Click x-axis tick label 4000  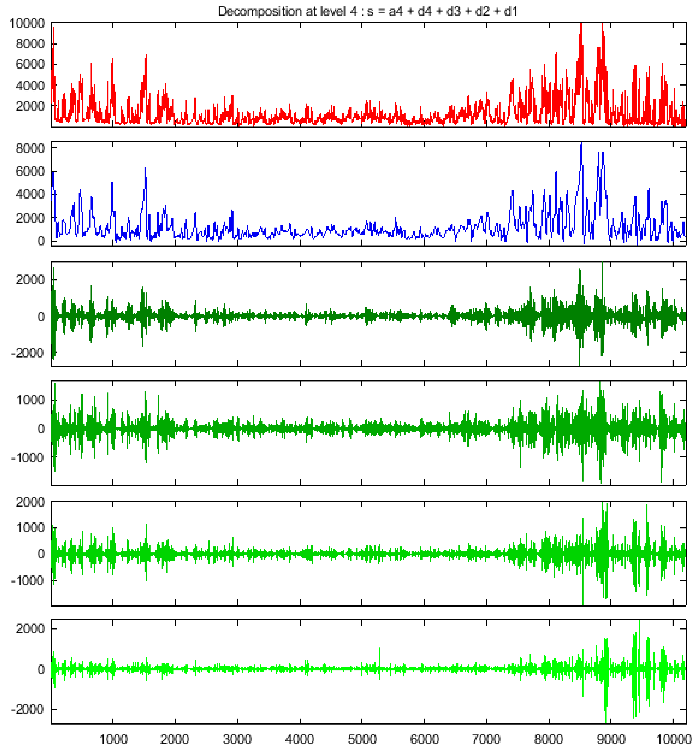[300, 739]
